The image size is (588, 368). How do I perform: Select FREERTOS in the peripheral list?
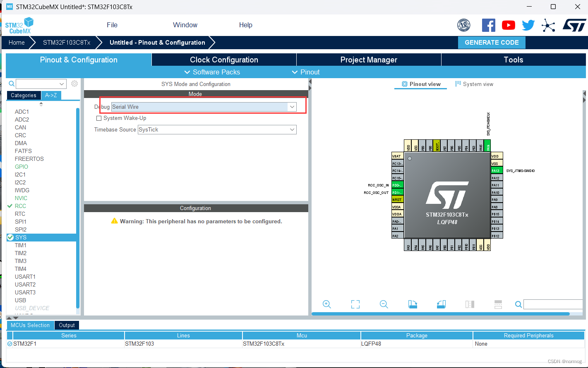[x=29, y=159]
